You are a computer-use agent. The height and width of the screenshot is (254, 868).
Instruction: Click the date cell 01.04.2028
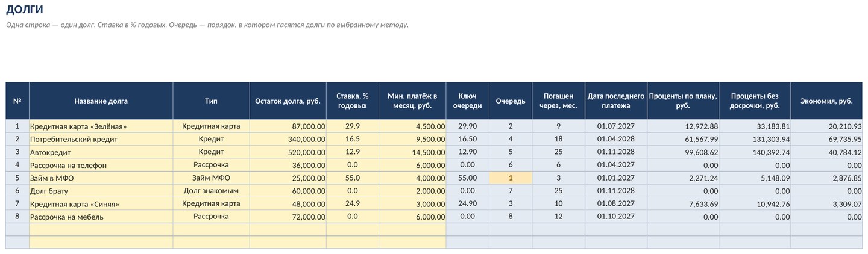[x=616, y=139]
